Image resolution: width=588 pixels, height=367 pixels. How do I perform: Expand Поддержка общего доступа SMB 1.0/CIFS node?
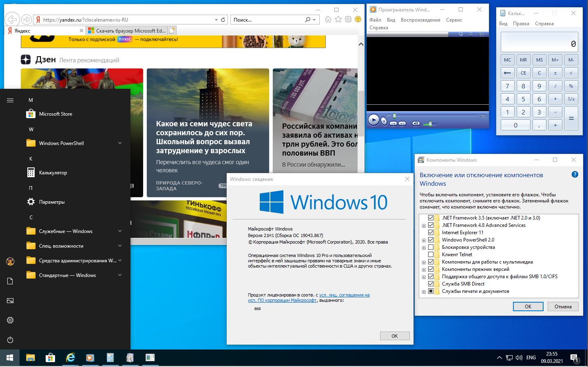tap(424, 277)
